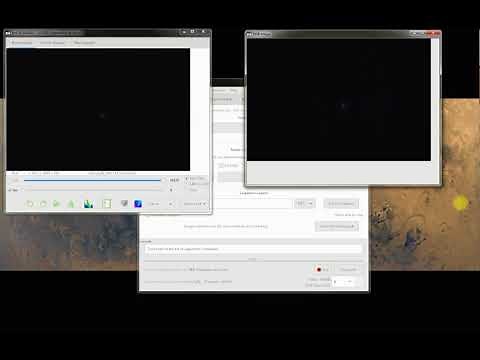Click the blue upper slider track in left window
Image resolution: width=480 pixels, height=360 pixels.
(92, 180)
